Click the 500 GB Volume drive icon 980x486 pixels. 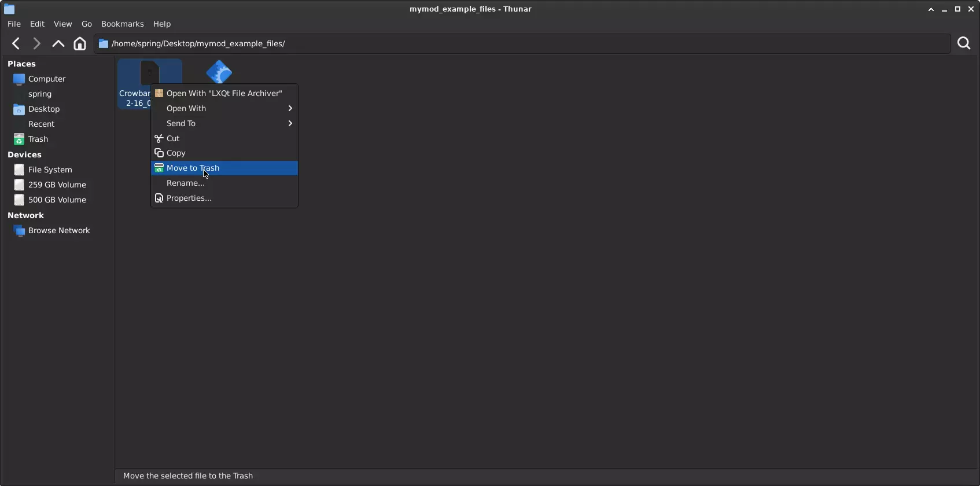pyautogui.click(x=19, y=200)
